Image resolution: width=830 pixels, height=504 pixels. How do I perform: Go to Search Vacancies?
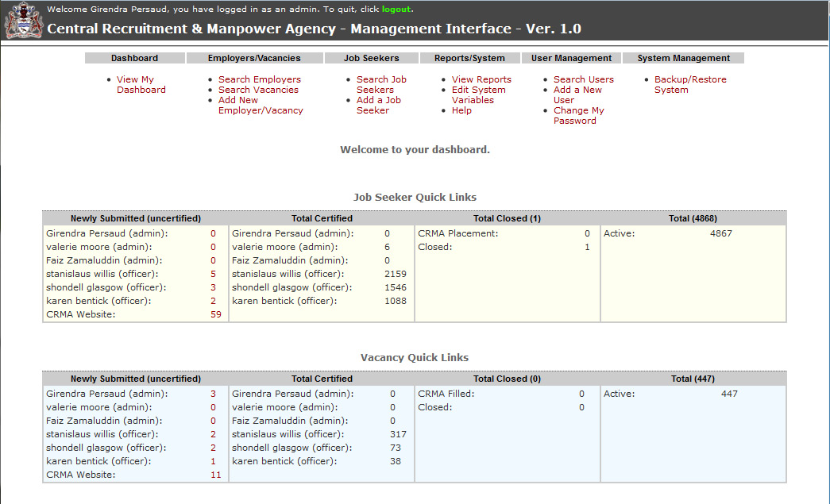tap(258, 90)
